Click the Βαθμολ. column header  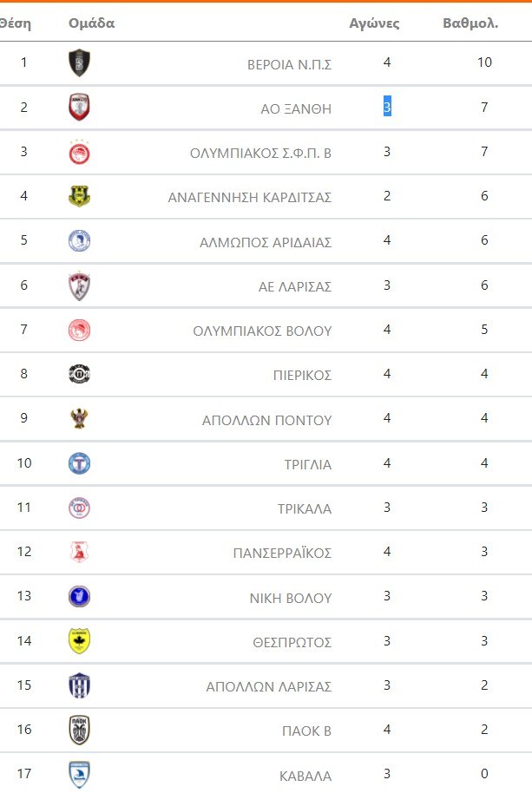[x=470, y=23]
